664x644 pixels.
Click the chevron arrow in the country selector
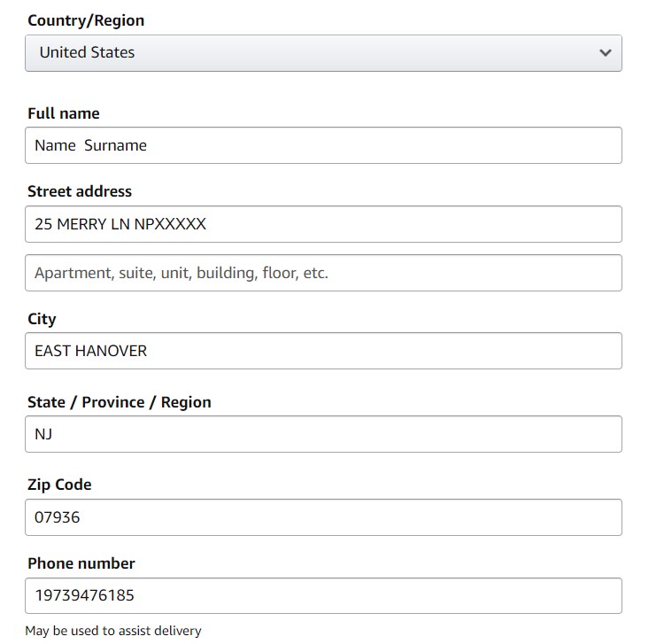pyautogui.click(x=606, y=53)
